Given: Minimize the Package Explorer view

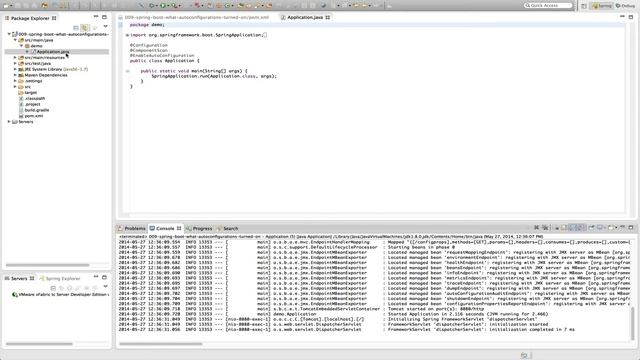Looking at the screenshot, I should pos(96,17).
